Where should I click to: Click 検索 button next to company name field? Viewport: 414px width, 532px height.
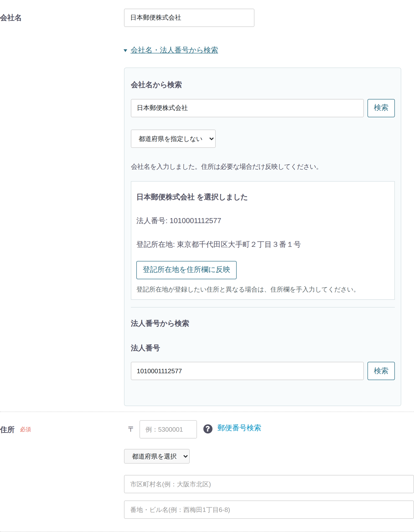(381, 108)
